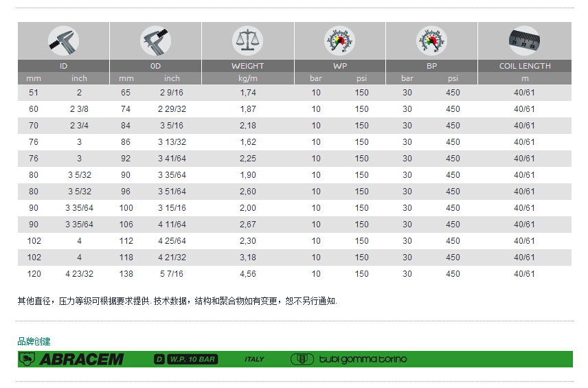This screenshot has width=588, height=388.
Task: Select the WEIGHT column header
Action: pyautogui.click(x=247, y=66)
